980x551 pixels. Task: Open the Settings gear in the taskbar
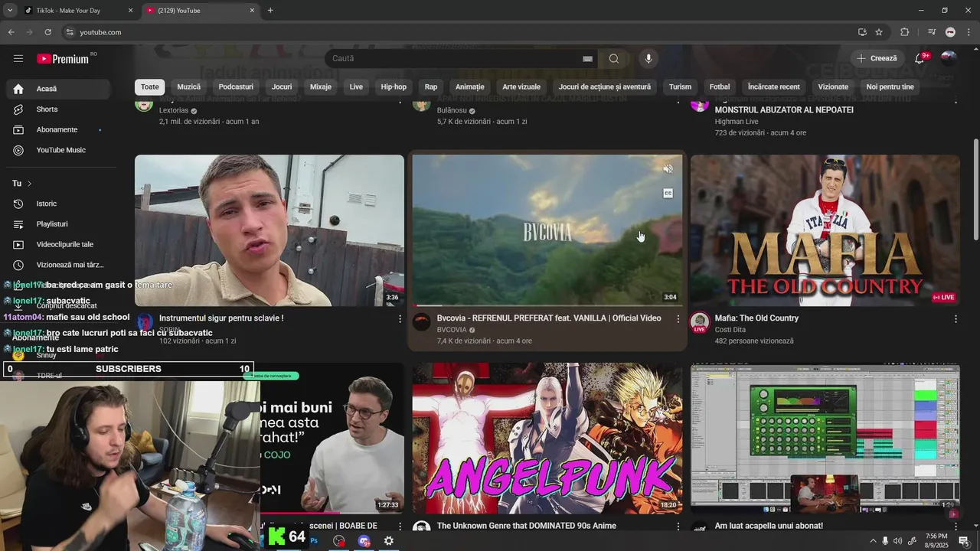point(389,541)
